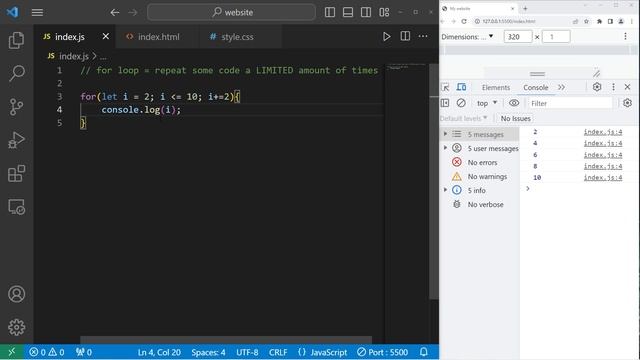Open Source Control view
Image resolution: width=640 pixels, height=360 pixels.
(16, 107)
